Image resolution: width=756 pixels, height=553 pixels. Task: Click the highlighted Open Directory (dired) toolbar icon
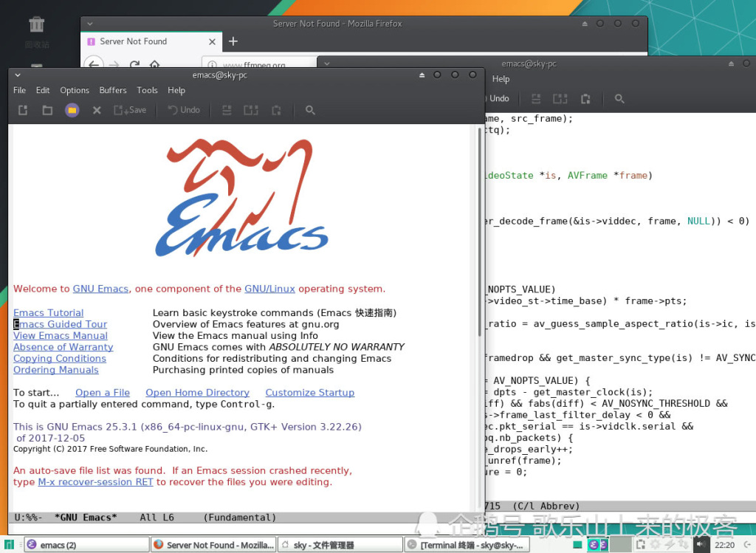coord(72,111)
